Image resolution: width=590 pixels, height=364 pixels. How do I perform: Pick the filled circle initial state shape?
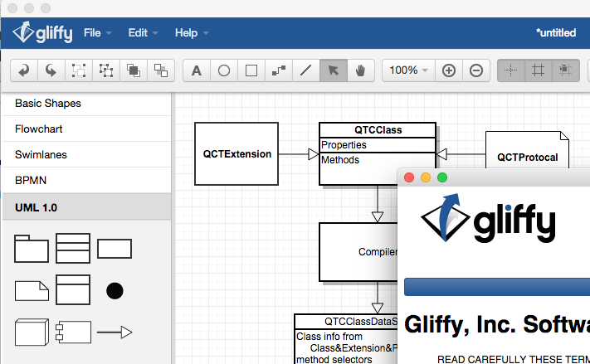pyautogui.click(x=115, y=291)
